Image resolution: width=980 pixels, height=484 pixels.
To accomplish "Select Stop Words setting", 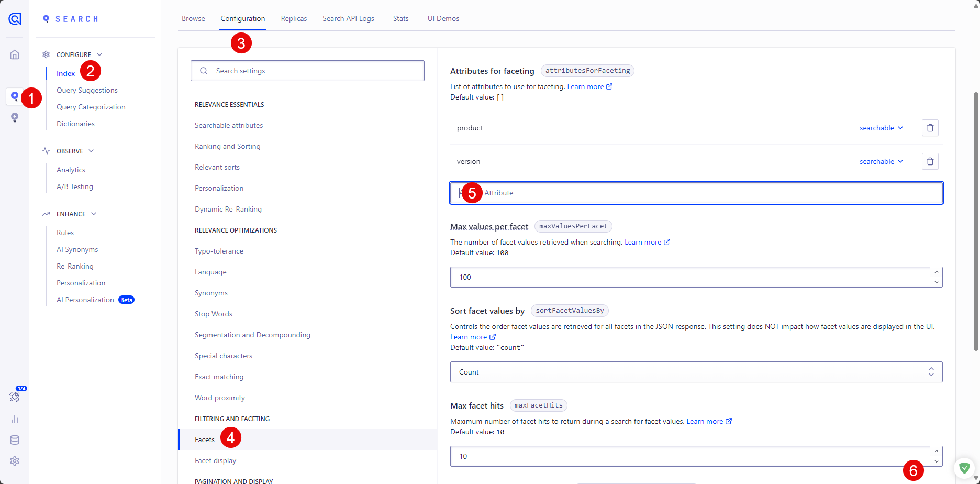I will 214,314.
